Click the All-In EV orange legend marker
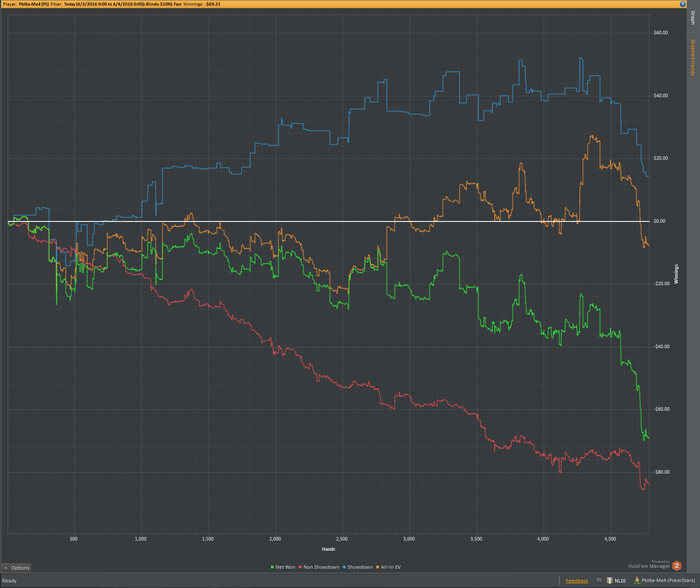Image resolution: width=700 pixels, height=588 pixels. [378, 567]
